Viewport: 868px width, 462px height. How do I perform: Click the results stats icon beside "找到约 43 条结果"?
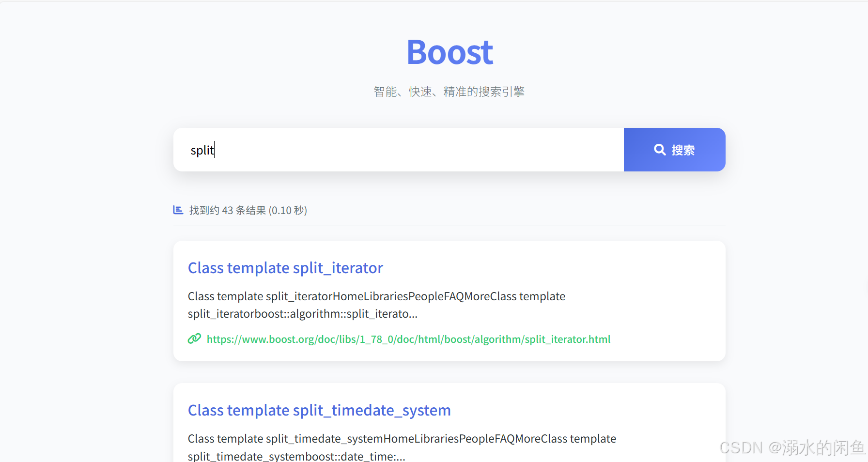[x=178, y=210]
